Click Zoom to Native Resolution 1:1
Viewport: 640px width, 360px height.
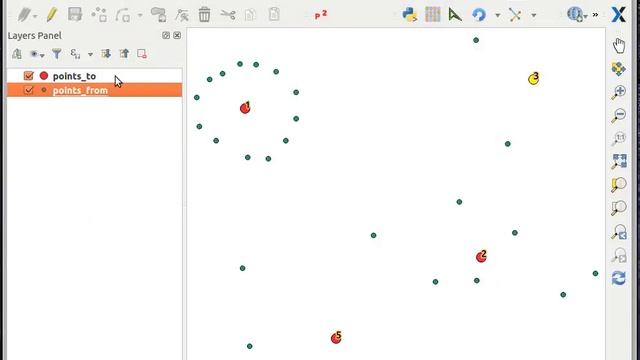click(619, 138)
